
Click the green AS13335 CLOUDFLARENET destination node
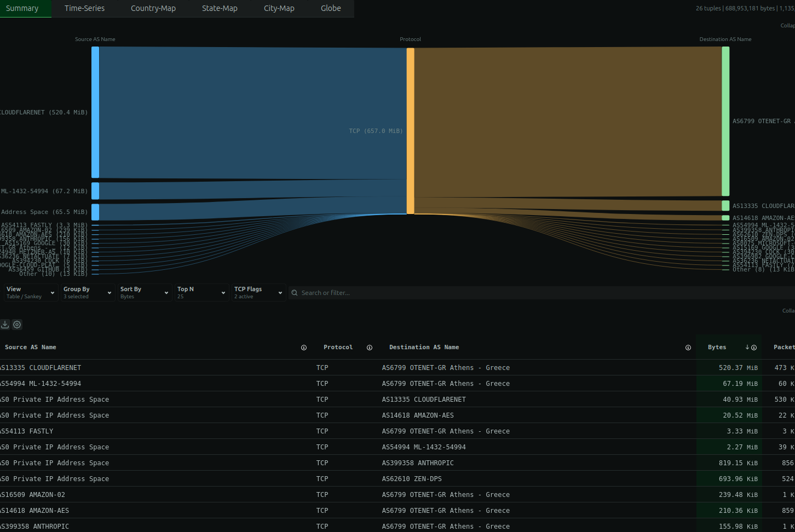[x=725, y=206]
